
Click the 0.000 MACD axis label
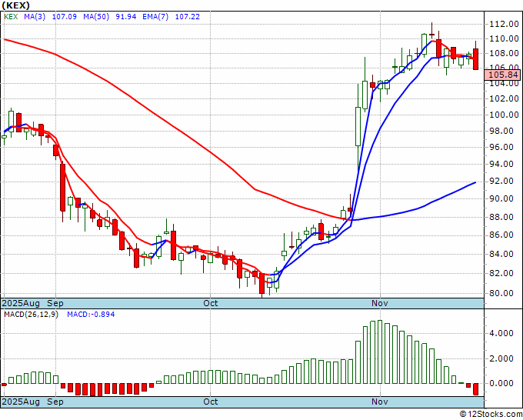pos(501,383)
